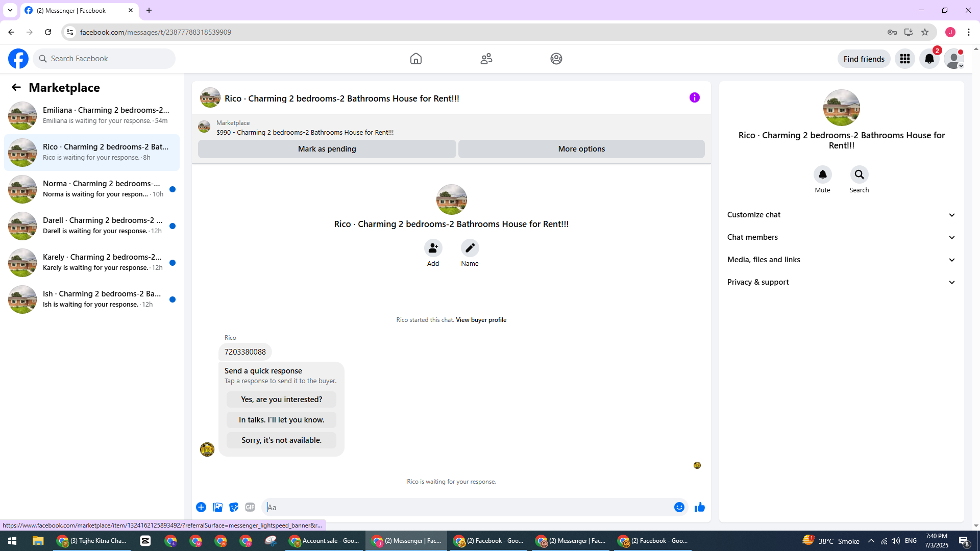Viewport: 980px width, 551px height.
Task: Open the emoji picker in message box
Action: 679,507
